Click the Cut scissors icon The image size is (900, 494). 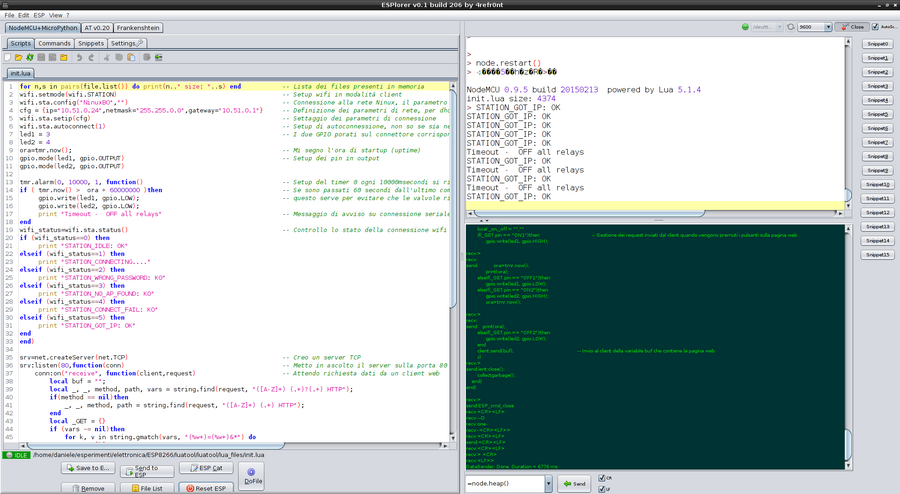pos(108,58)
